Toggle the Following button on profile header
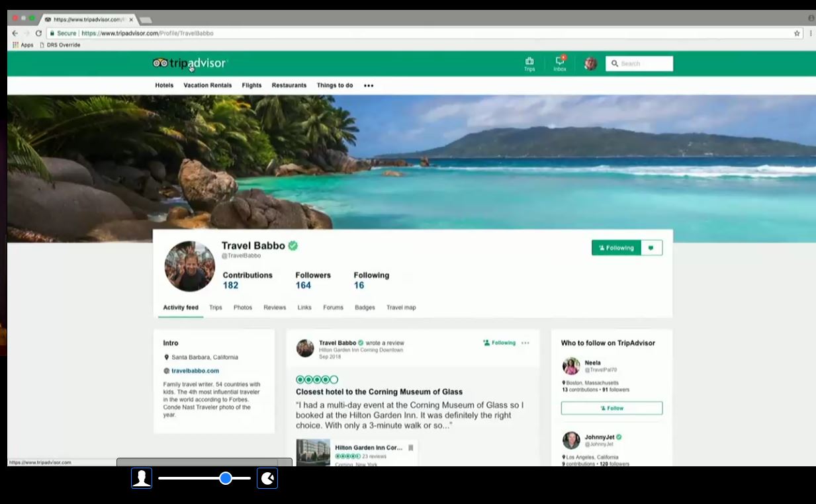Screen dimensions: 816x504 coord(616,248)
